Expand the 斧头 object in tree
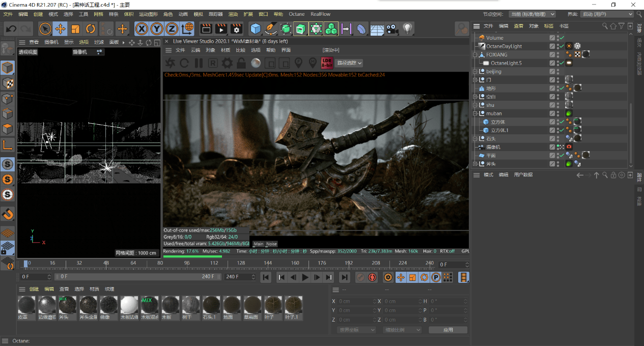The image size is (644, 346). pos(475,164)
